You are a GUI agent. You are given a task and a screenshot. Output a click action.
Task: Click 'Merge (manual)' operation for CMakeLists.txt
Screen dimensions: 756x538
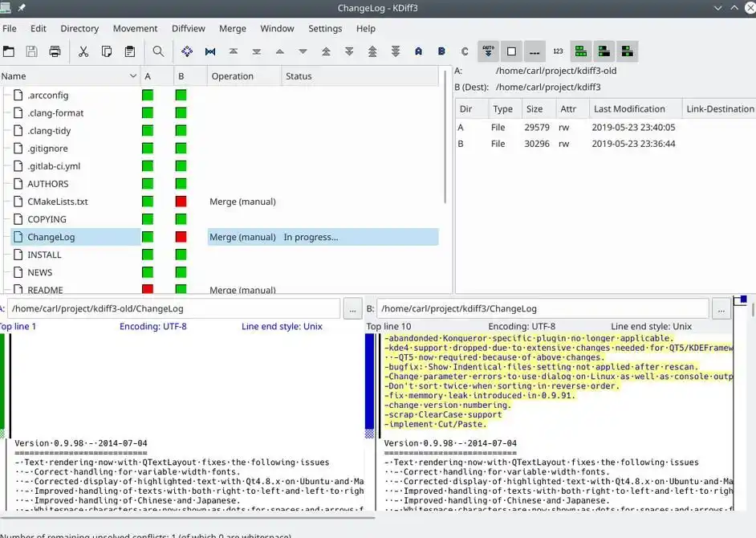click(x=242, y=202)
